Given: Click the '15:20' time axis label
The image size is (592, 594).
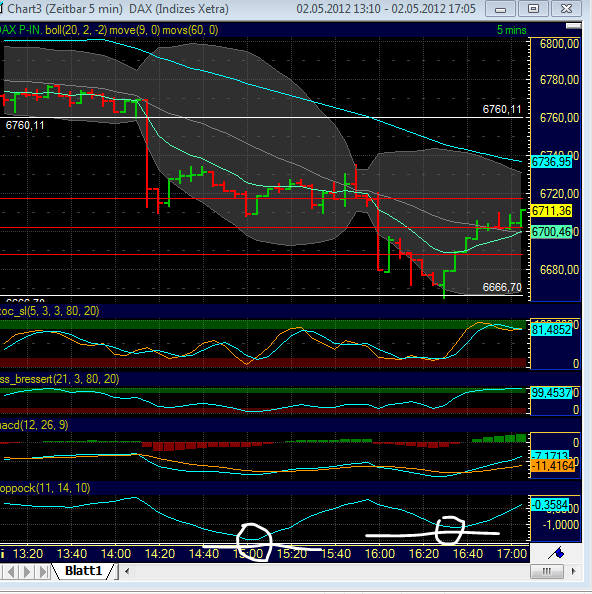Looking at the screenshot, I should tap(292, 554).
